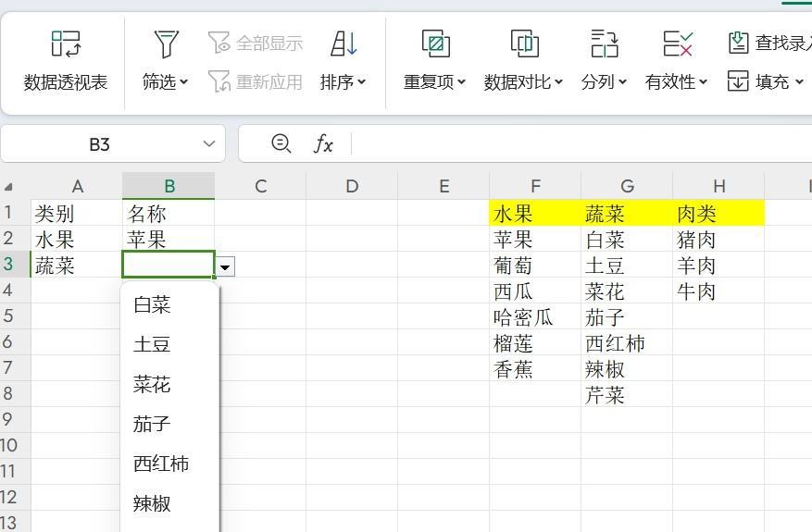Open the 排序 dropdown menu

tap(361, 81)
